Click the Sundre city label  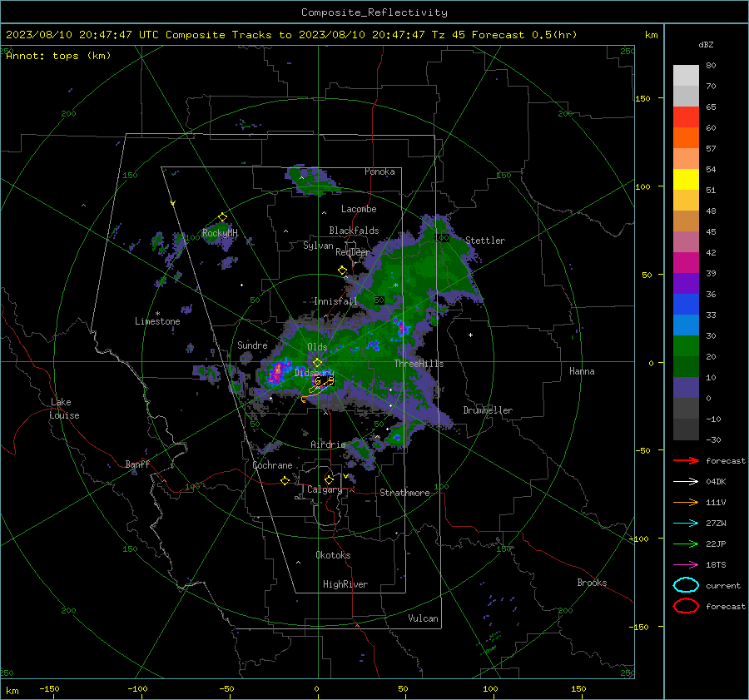[x=252, y=345]
